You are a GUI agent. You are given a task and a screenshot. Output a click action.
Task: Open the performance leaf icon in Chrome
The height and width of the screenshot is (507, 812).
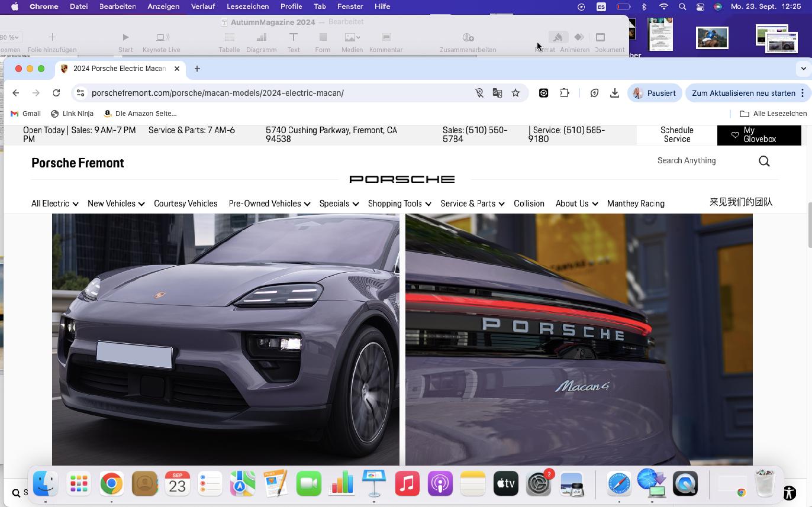(x=594, y=93)
